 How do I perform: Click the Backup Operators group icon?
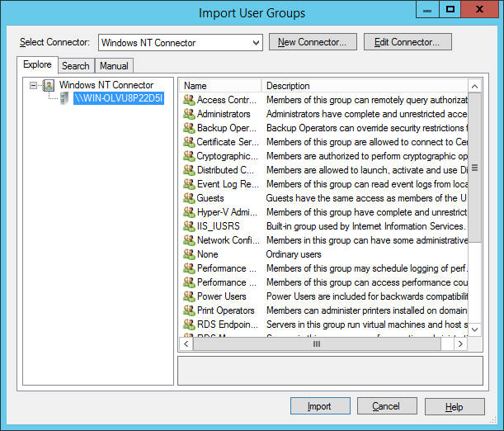pos(189,128)
